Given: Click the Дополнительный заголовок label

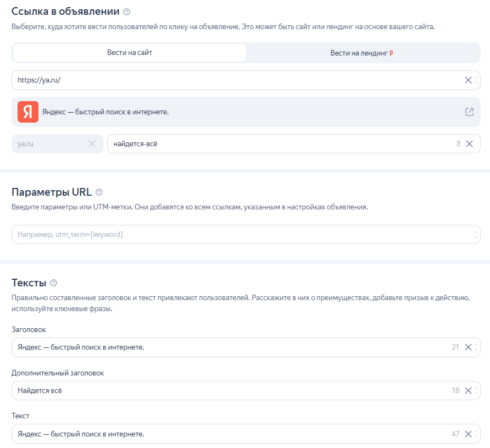Looking at the screenshot, I should (x=58, y=373).
